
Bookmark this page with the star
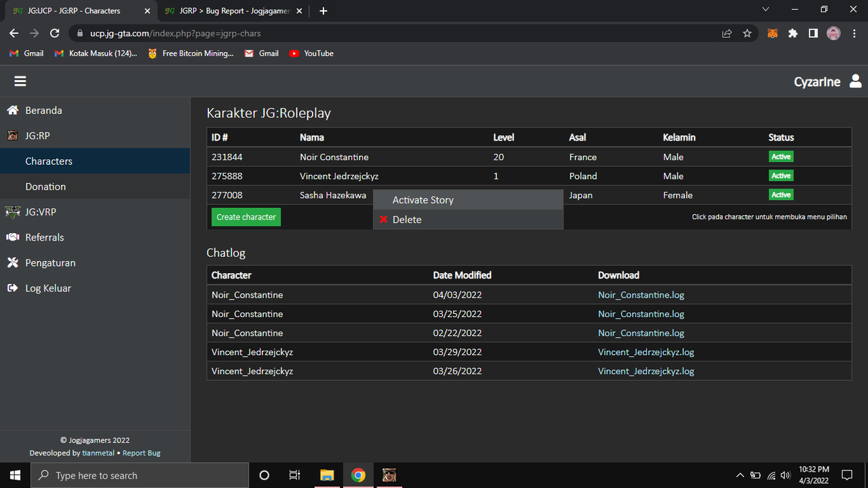click(x=747, y=33)
